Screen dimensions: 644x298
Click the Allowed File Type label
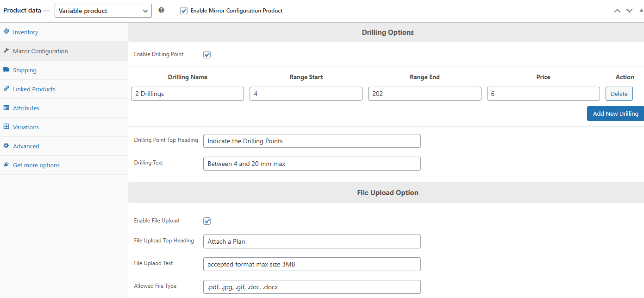(155, 286)
